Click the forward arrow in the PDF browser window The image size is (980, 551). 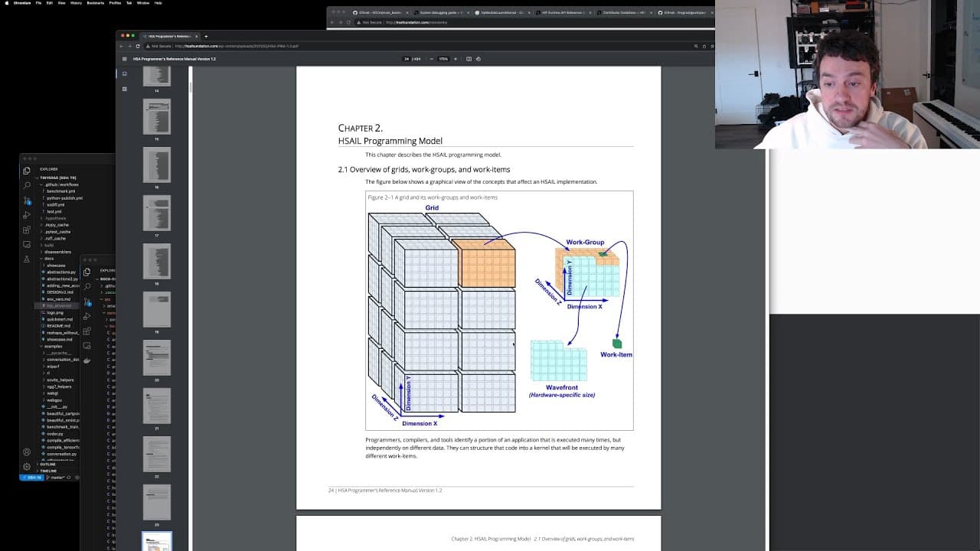(130, 46)
